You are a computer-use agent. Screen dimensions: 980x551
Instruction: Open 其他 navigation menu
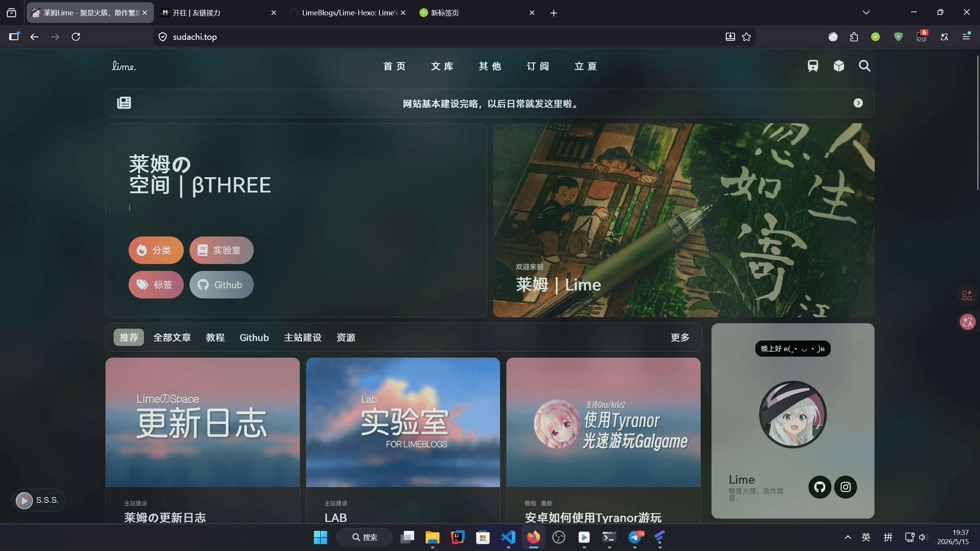point(490,66)
